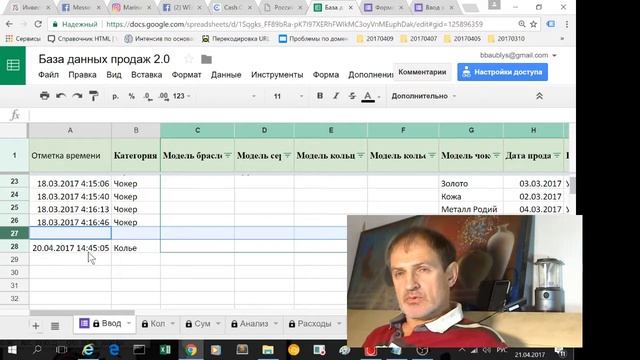Click the Windows Start button
640x360 pixels.
click(12, 350)
